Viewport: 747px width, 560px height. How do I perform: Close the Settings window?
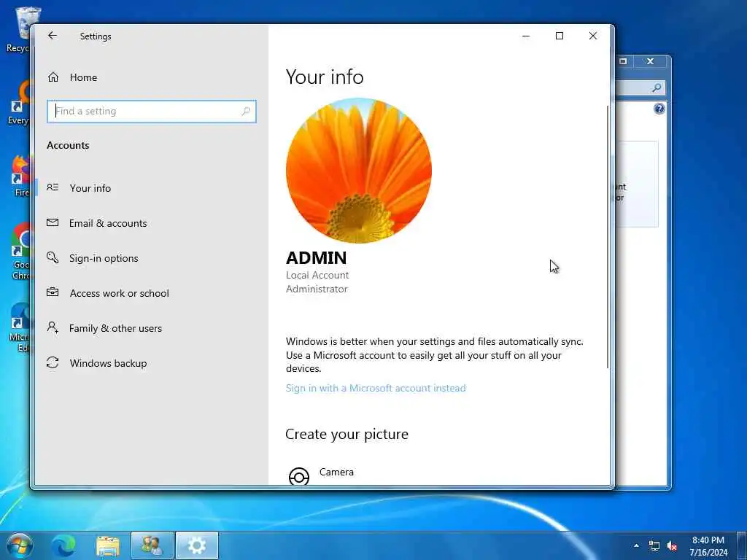592,36
